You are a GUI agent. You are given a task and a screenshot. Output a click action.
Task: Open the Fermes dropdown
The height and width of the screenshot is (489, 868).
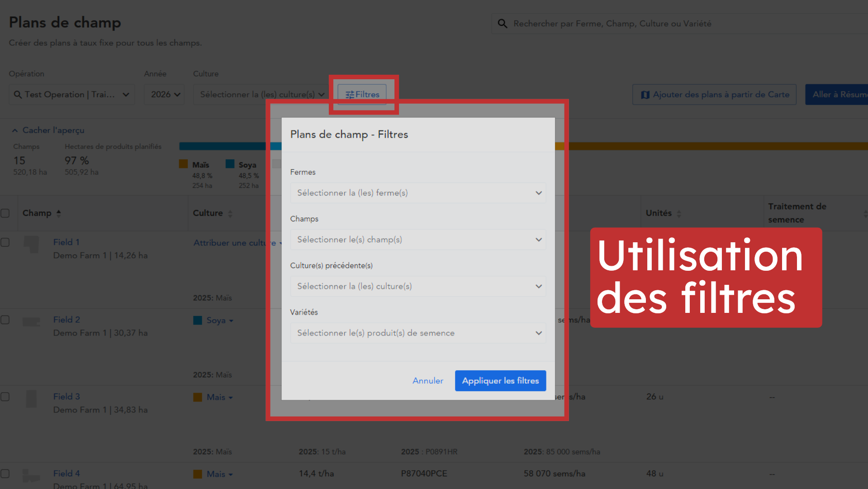point(418,193)
